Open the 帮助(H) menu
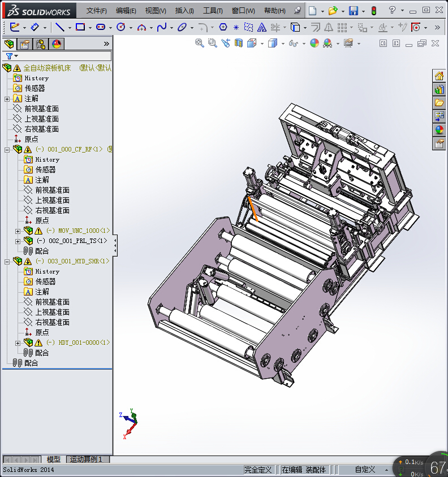 click(275, 11)
